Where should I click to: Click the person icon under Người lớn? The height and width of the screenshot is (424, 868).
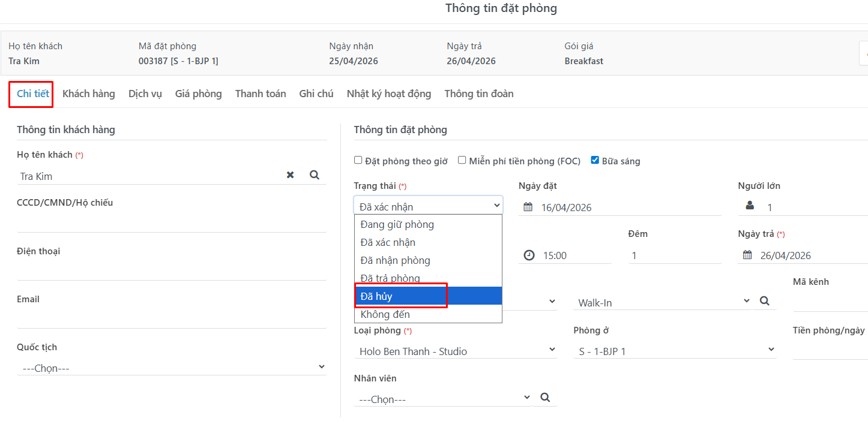750,206
